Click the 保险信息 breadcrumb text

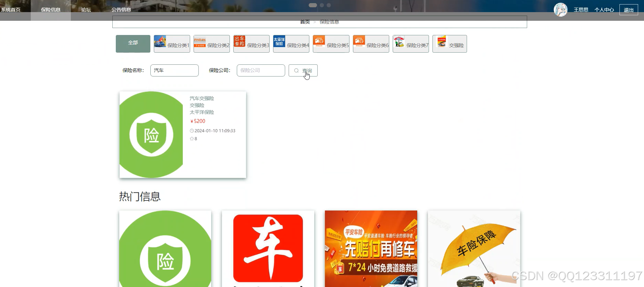click(329, 22)
